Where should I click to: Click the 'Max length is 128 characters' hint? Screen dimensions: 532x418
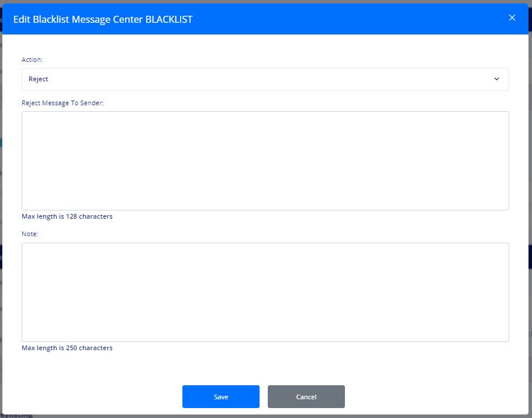point(67,216)
